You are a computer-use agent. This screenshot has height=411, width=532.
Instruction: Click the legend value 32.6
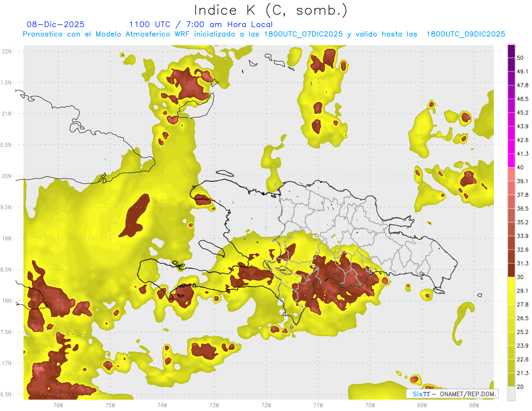[x=523, y=250]
